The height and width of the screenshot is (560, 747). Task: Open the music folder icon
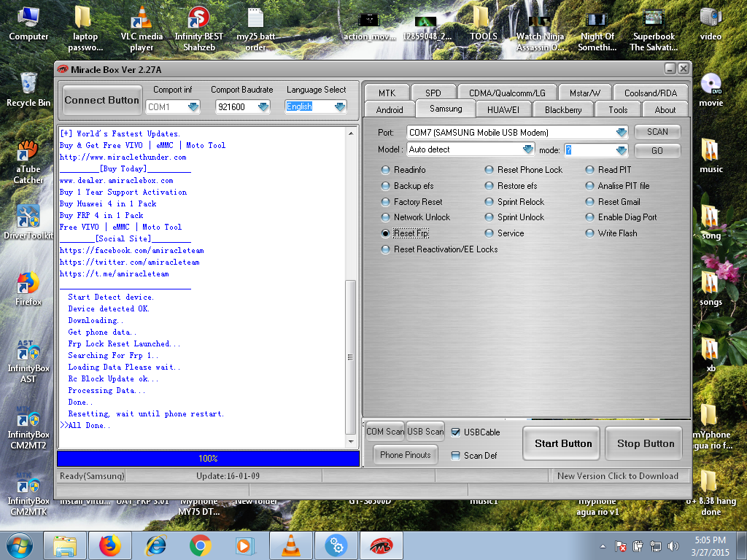pyautogui.click(x=711, y=156)
